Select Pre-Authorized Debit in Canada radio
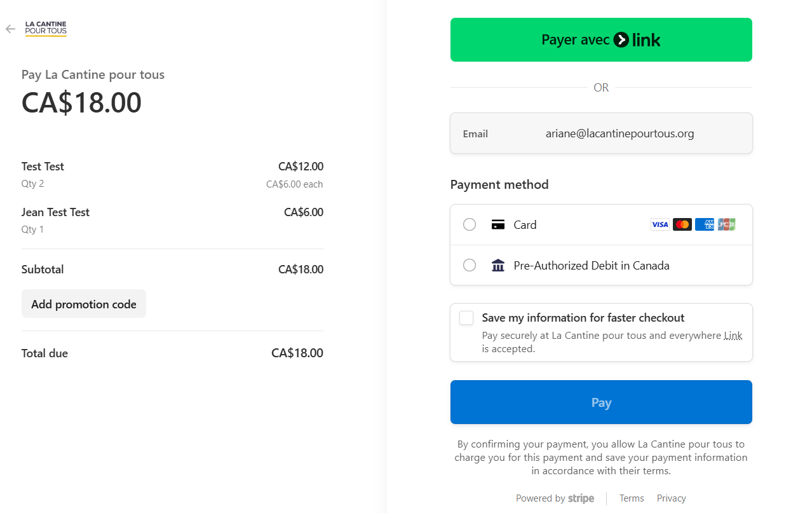The width and height of the screenshot is (812, 513). 470,265
